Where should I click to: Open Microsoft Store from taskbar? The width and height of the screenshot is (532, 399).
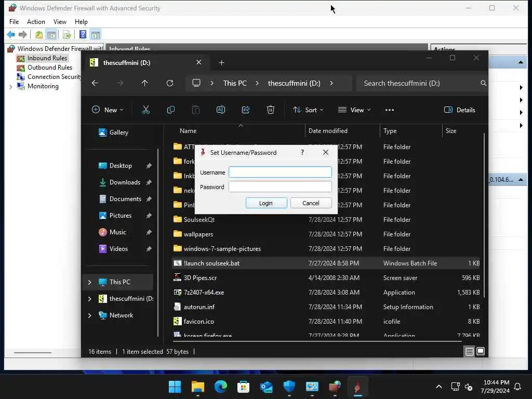243,387
